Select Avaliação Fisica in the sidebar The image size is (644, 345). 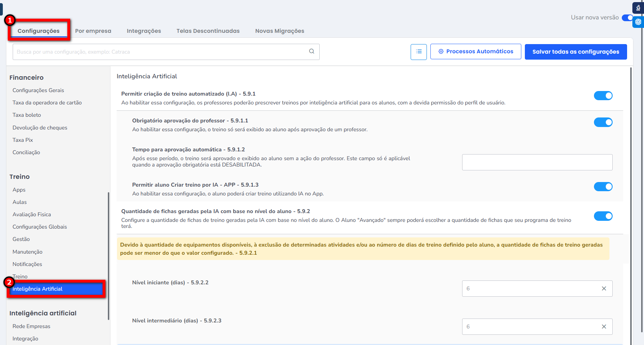click(32, 214)
